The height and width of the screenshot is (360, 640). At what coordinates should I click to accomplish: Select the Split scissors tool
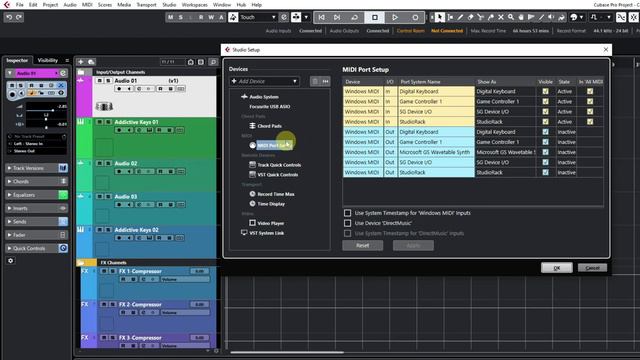pyautogui.click(x=480, y=17)
